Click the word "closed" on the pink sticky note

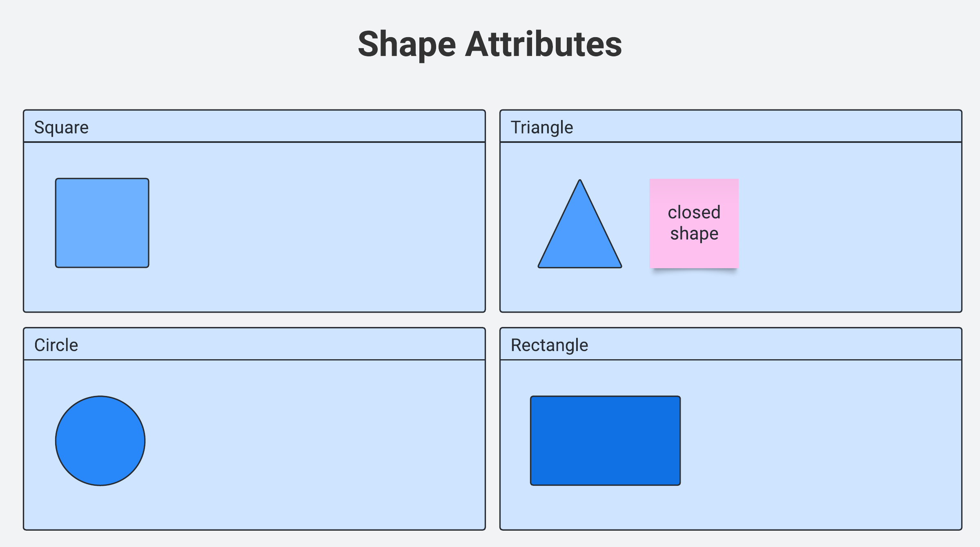click(x=694, y=212)
